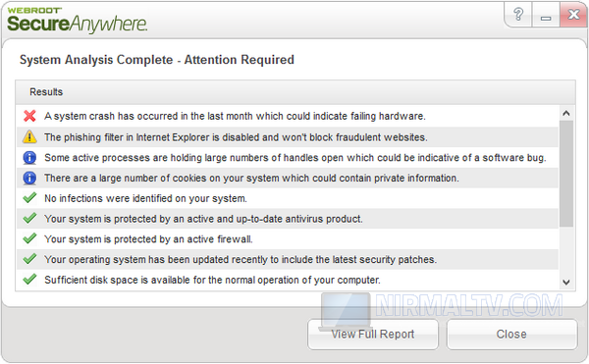The width and height of the screenshot is (589, 364).
Task: Click green checkmark for disk space row
Action: pyautogui.click(x=29, y=280)
